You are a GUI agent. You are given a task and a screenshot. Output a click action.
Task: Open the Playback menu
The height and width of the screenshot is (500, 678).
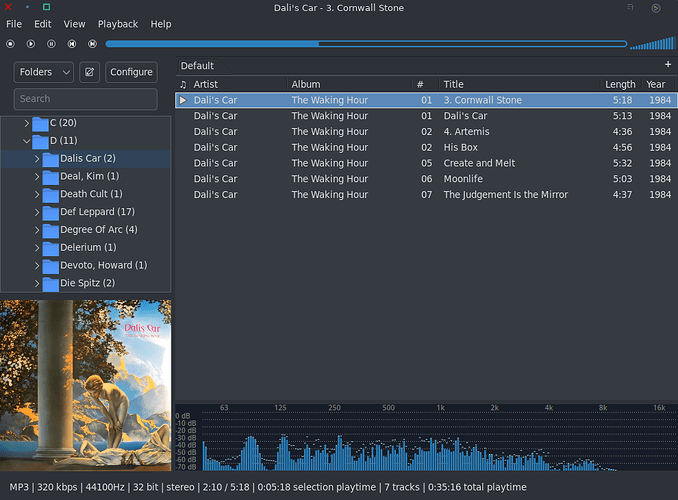click(118, 24)
